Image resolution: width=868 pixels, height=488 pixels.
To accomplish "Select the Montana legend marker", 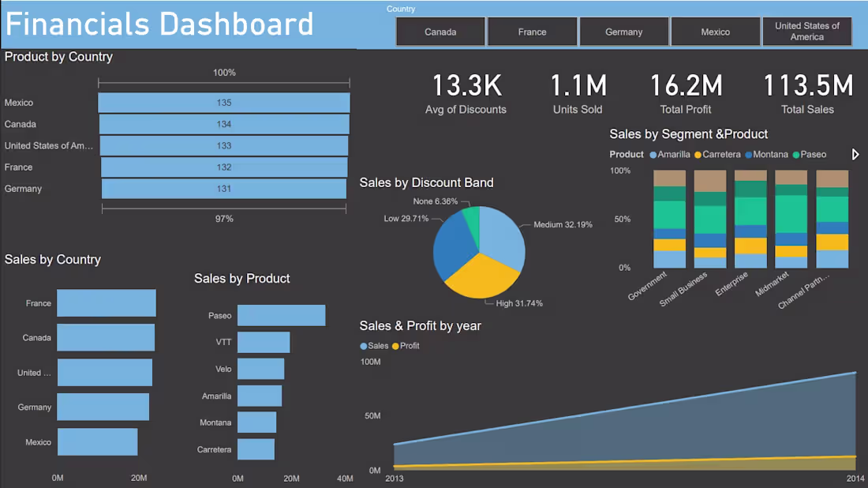I will [x=748, y=155].
